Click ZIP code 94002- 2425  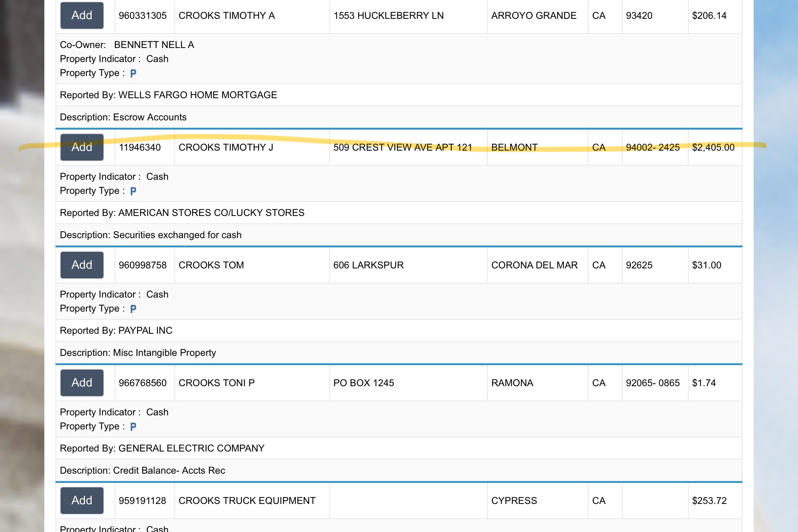pos(653,147)
